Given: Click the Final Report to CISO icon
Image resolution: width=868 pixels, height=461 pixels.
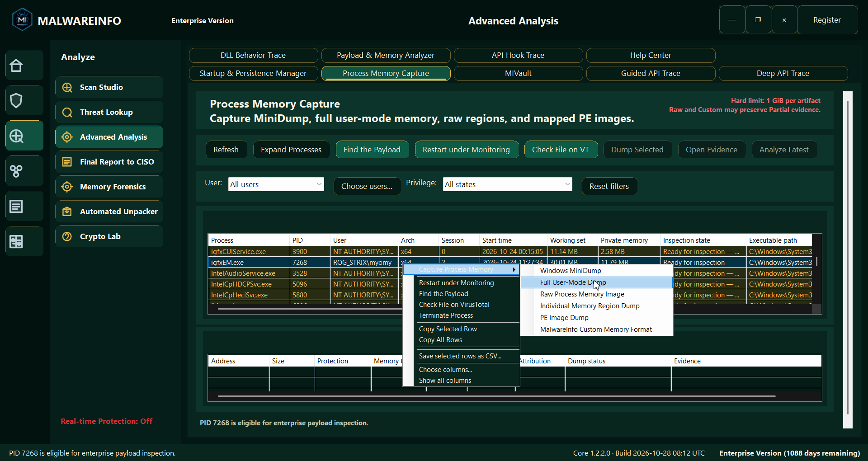Looking at the screenshot, I should [x=67, y=162].
